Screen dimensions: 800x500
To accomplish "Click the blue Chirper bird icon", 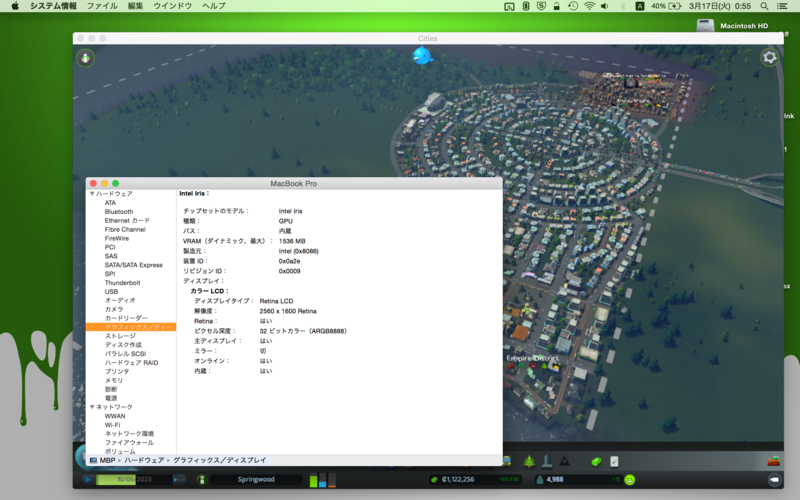I will tap(422, 55).
